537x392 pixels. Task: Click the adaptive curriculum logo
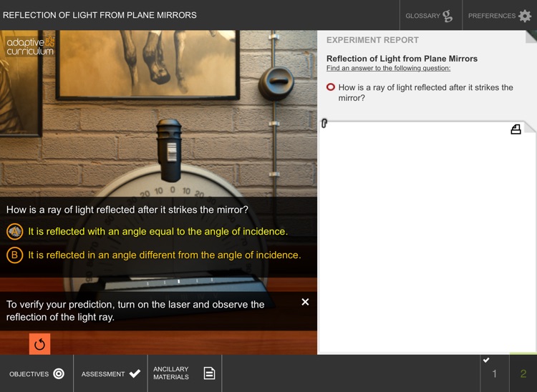(31, 46)
